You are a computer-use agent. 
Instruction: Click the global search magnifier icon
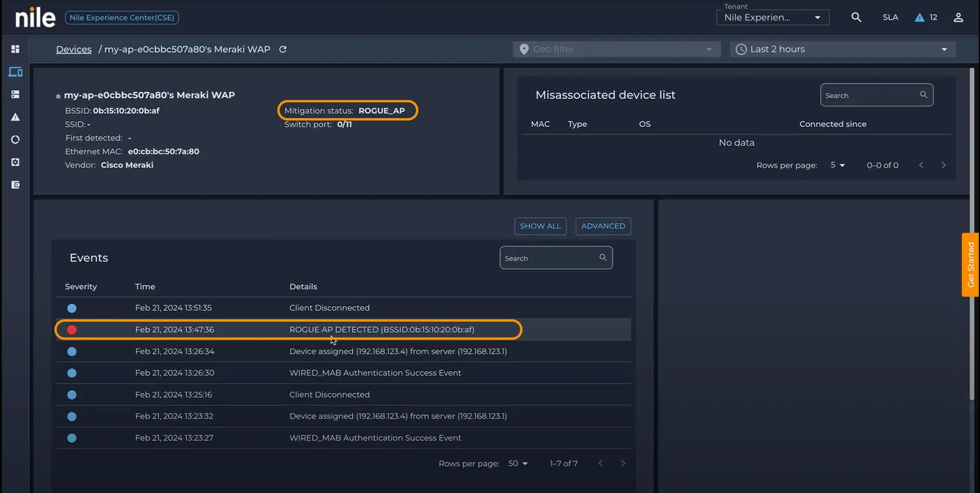coord(856,18)
